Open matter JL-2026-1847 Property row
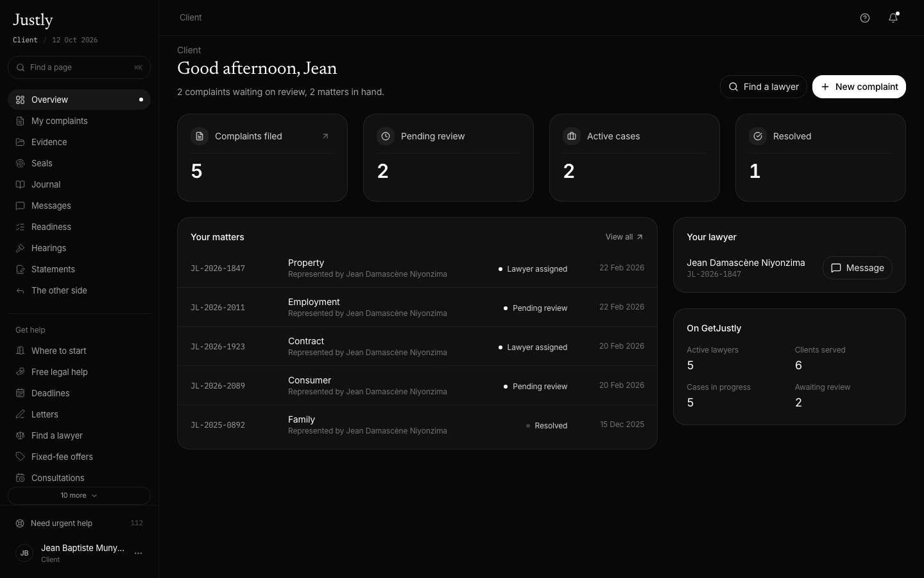924x578 pixels. click(x=417, y=268)
